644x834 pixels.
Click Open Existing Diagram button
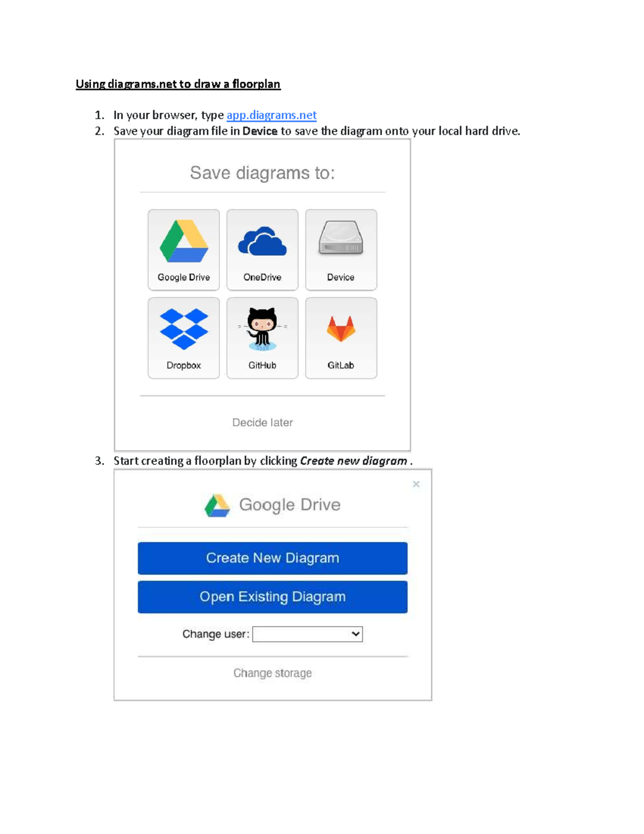click(273, 597)
